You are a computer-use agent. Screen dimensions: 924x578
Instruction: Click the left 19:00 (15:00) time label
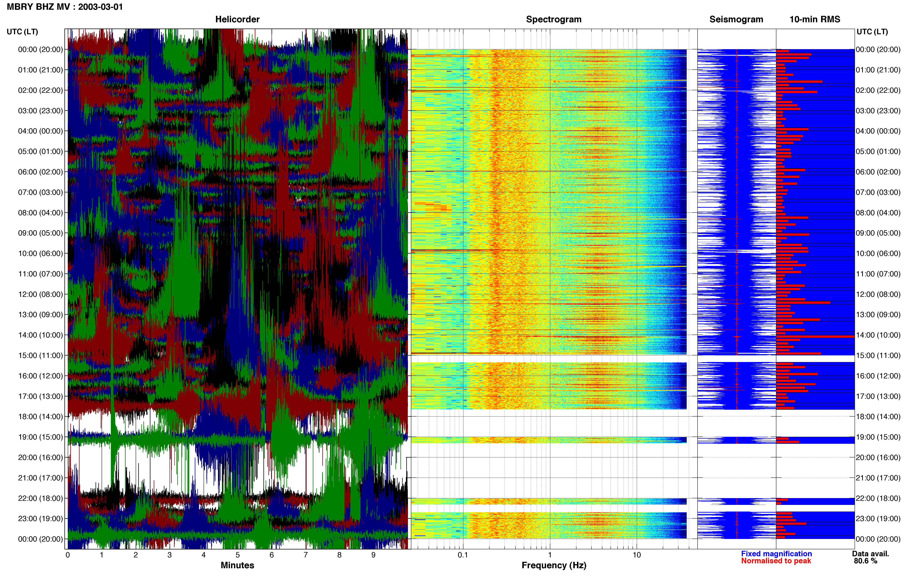[41, 437]
